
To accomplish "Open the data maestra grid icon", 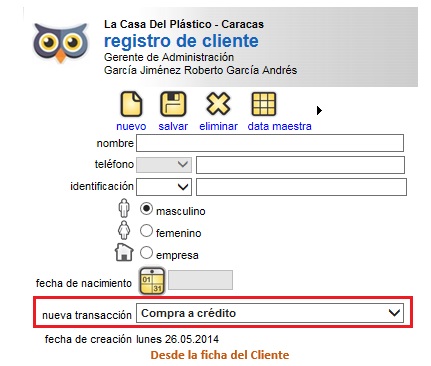I will coord(263,104).
